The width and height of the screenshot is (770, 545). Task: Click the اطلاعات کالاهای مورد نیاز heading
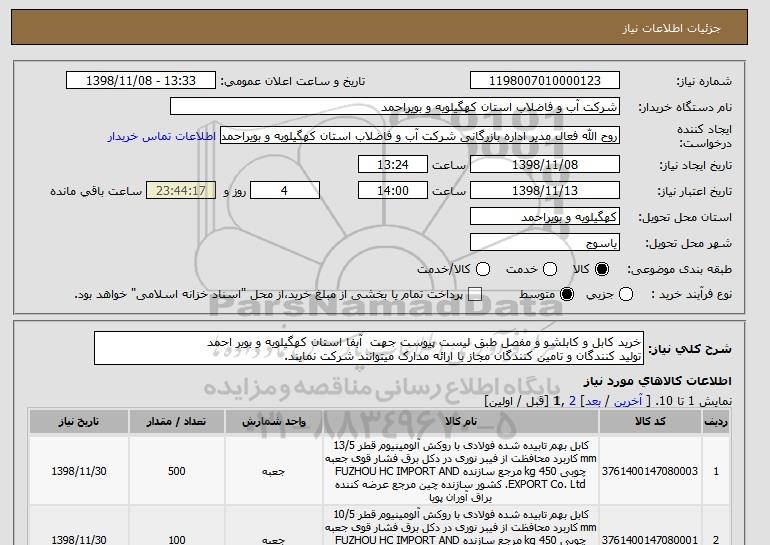[657, 381]
